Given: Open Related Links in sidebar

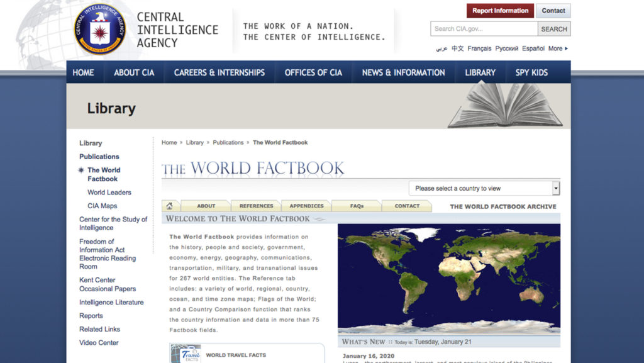Looking at the screenshot, I should click(99, 329).
